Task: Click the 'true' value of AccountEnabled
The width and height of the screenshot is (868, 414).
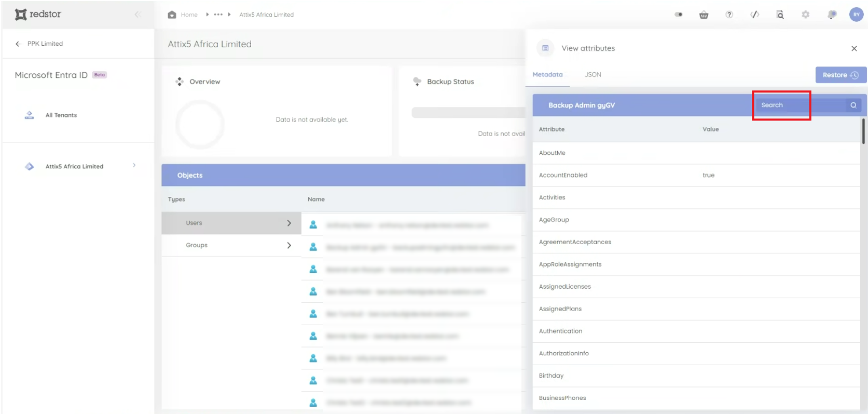Action: [x=708, y=175]
